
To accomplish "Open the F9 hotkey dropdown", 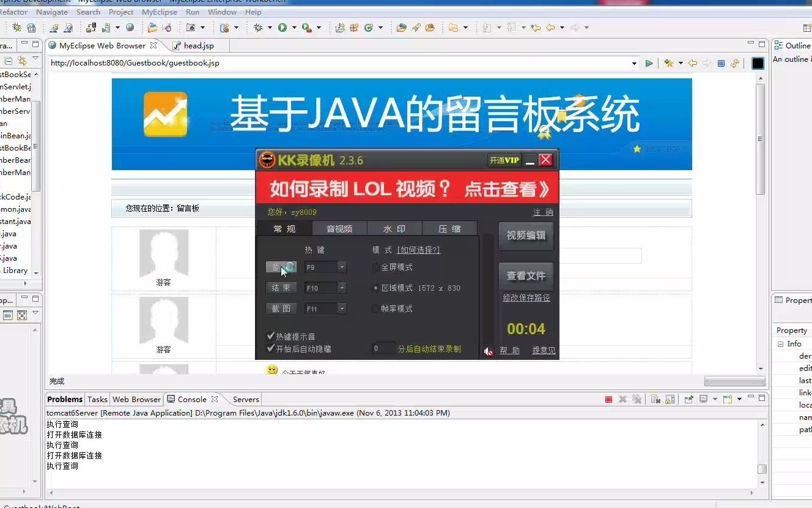I will [x=342, y=267].
